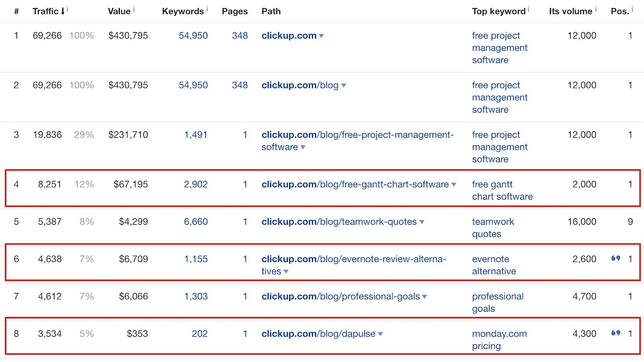Click keywords count 2,902
The height and width of the screenshot is (362, 644).
(x=196, y=185)
